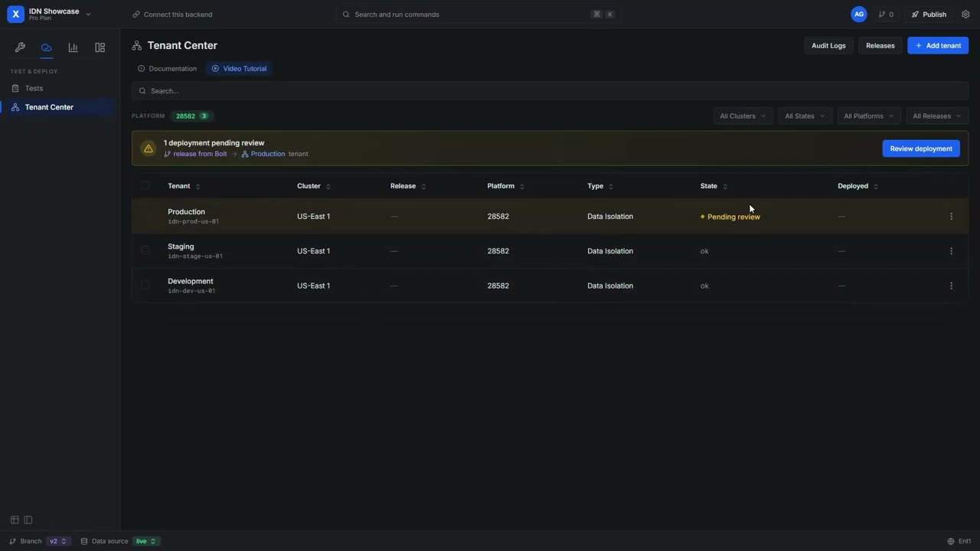Open the All States filter dropdown

click(x=805, y=116)
